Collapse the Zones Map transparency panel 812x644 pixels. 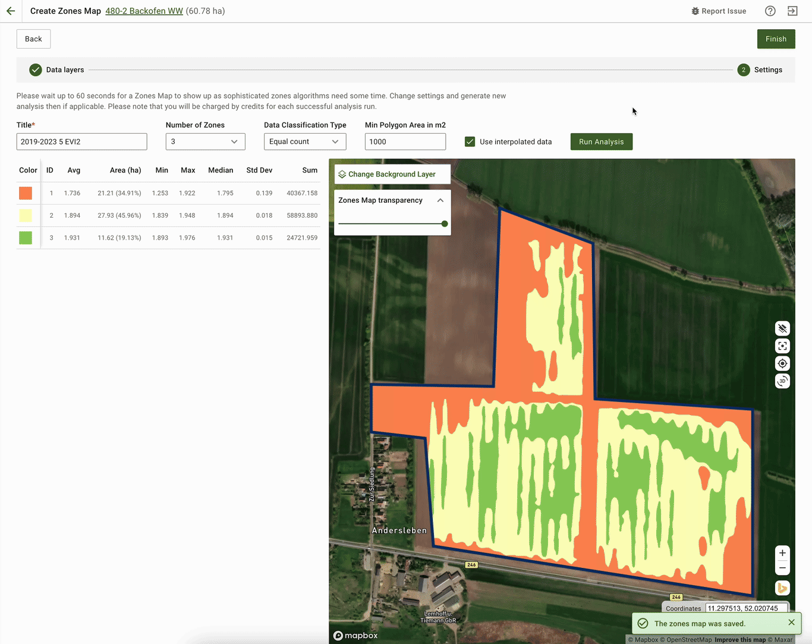coord(440,200)
